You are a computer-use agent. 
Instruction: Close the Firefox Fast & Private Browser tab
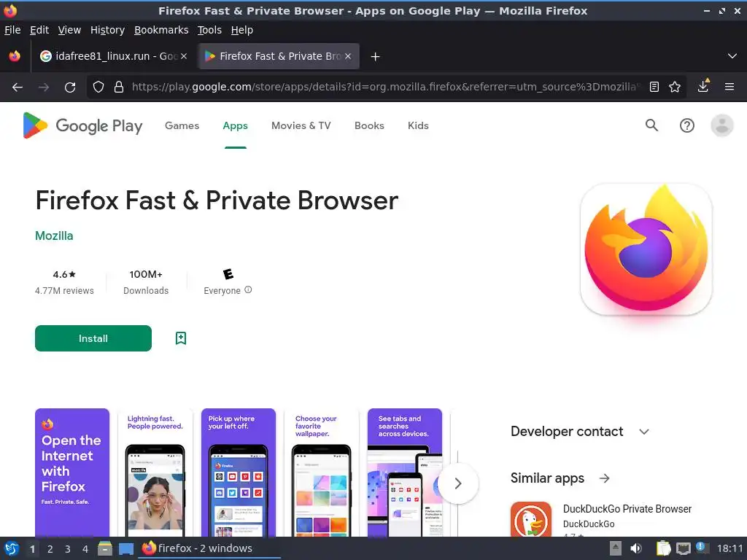coord(348,56)
